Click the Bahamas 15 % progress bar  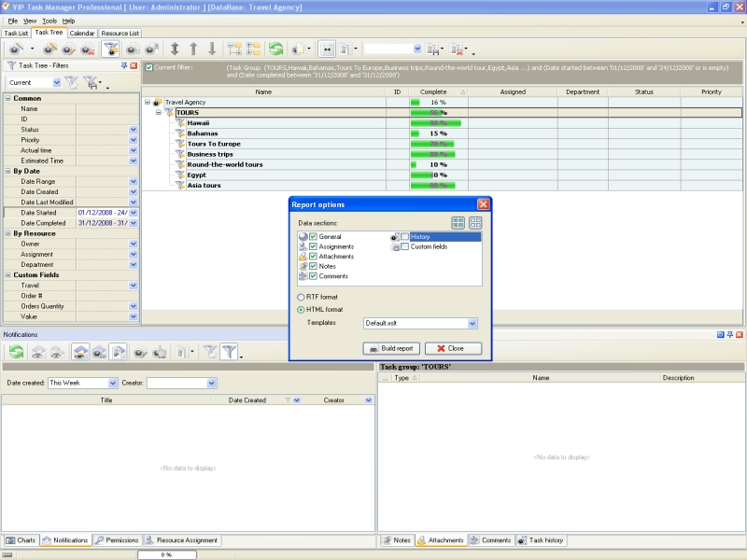[x=438, y=133]
